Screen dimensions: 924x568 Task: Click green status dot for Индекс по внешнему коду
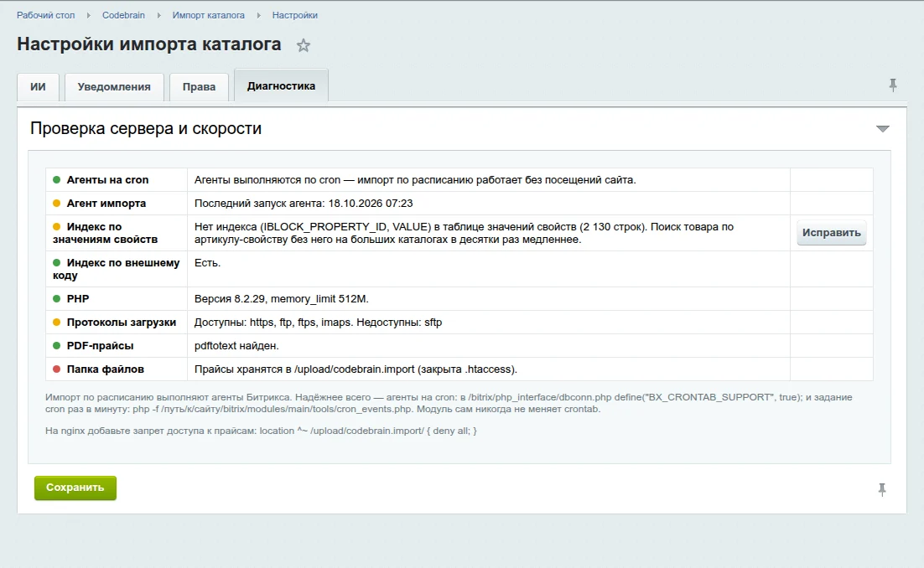(x=56, y=263)
